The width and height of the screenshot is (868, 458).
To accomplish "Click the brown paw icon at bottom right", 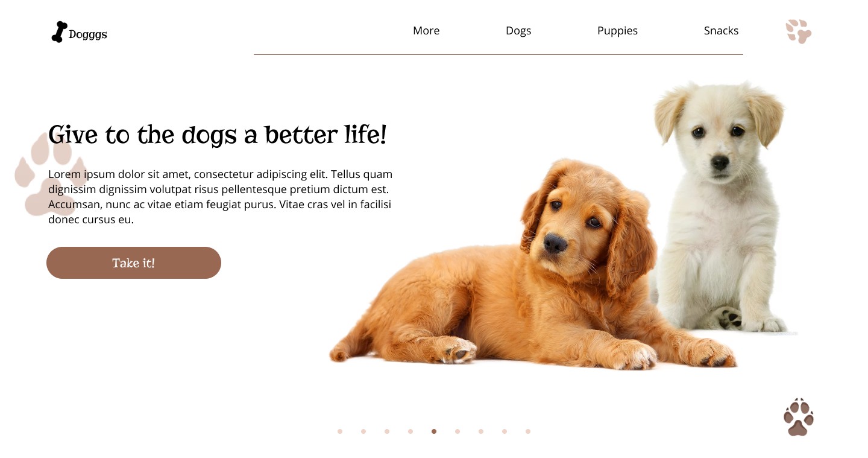I will pos(799,417).
